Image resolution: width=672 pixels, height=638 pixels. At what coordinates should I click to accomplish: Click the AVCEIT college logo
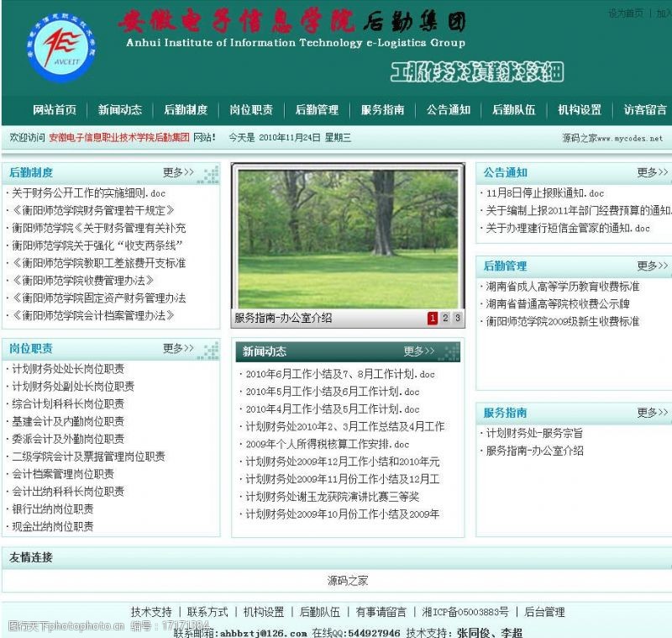click(61, 48)
